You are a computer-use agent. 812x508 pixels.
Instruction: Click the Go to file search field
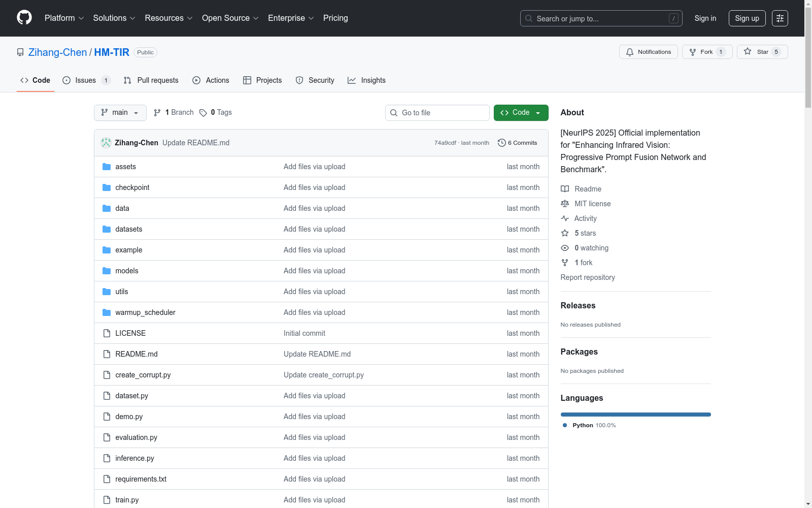(437, 113)
